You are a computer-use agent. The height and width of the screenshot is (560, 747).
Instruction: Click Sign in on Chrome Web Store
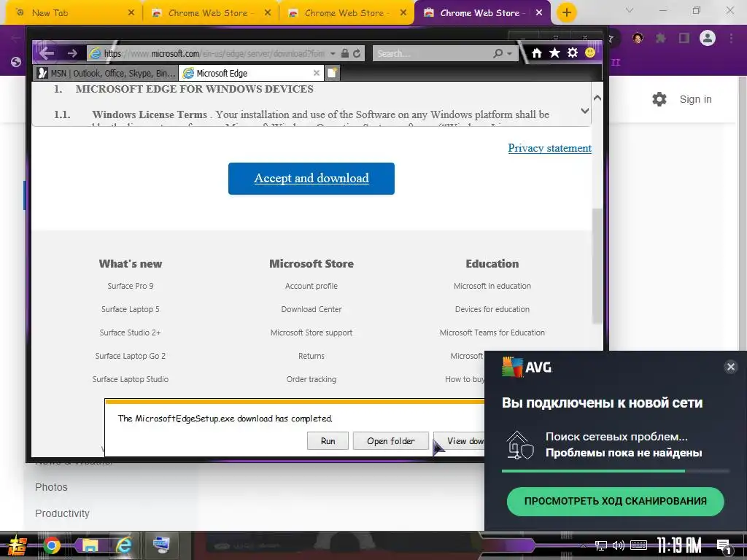695,99
